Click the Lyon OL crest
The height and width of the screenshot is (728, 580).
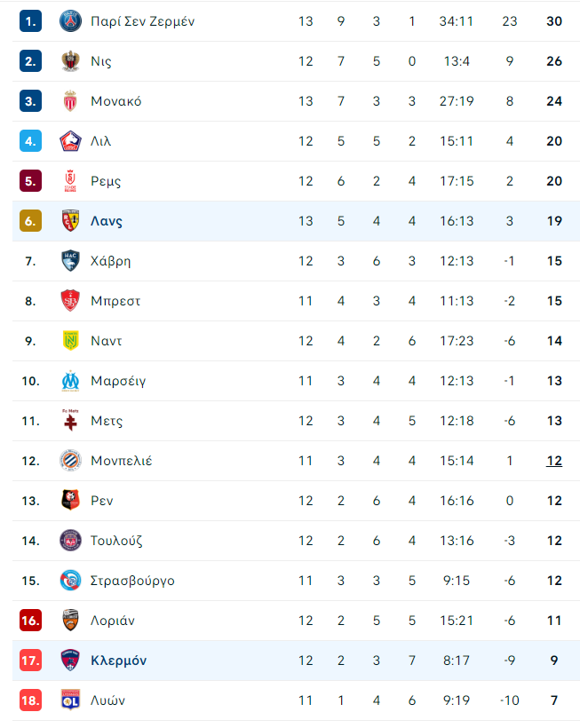(x=70, y=700)
